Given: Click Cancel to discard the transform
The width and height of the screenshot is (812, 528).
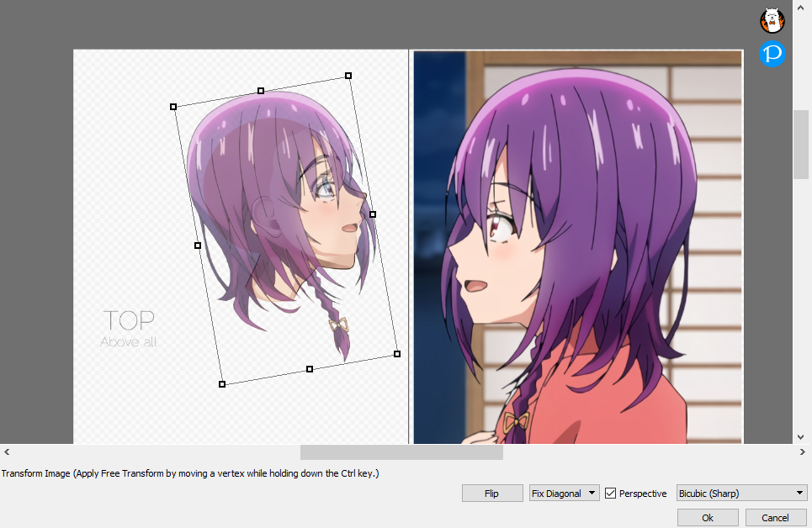Looking at the screenshot, I should [x=776, y=518].
